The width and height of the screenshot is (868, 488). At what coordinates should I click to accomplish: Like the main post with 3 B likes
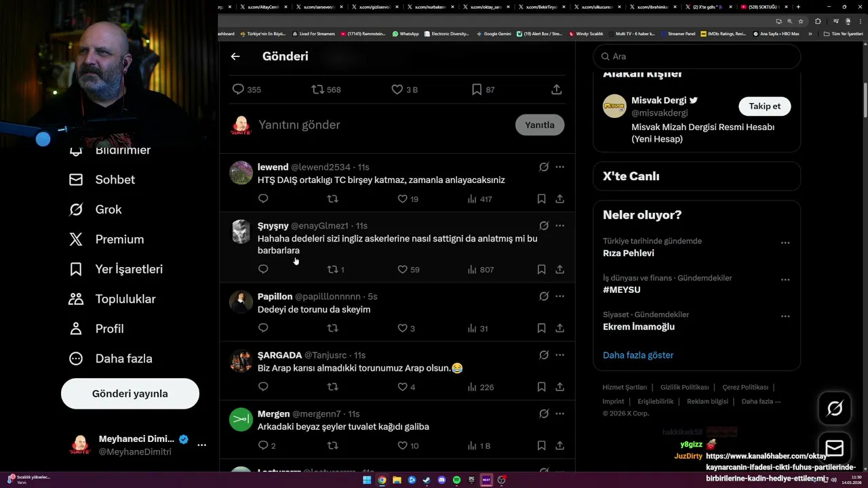point(397,89)
